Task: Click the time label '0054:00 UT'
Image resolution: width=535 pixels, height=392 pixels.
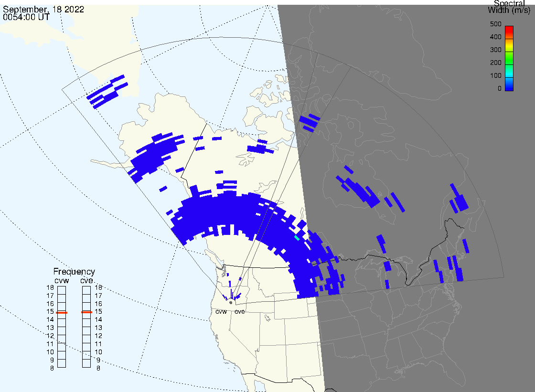Action: pos(26,17)
